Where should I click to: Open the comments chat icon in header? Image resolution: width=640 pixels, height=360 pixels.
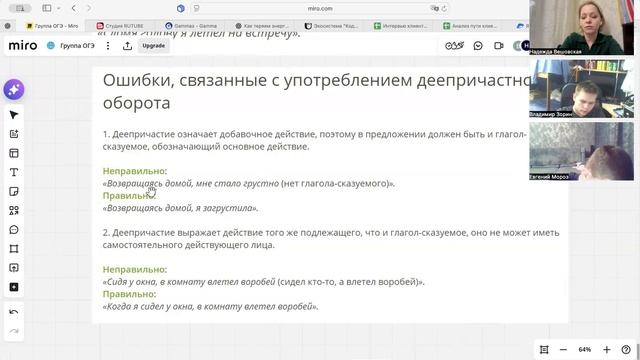[x=478, y=46]
